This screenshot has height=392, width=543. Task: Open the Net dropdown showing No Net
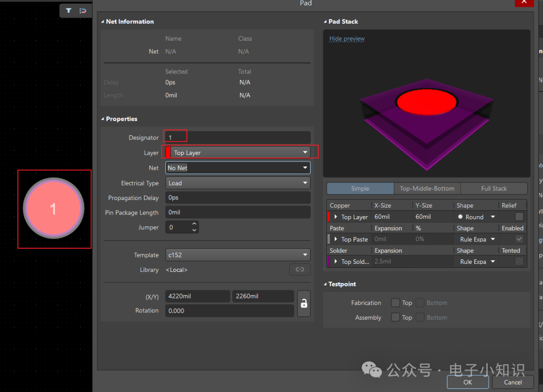tap(238, 167)
